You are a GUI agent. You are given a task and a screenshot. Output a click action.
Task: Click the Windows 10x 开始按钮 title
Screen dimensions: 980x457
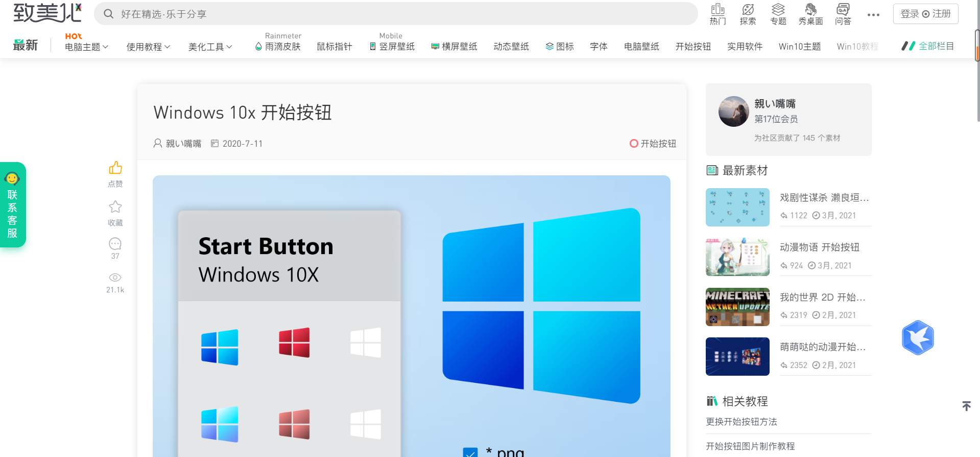pos(243,112)
